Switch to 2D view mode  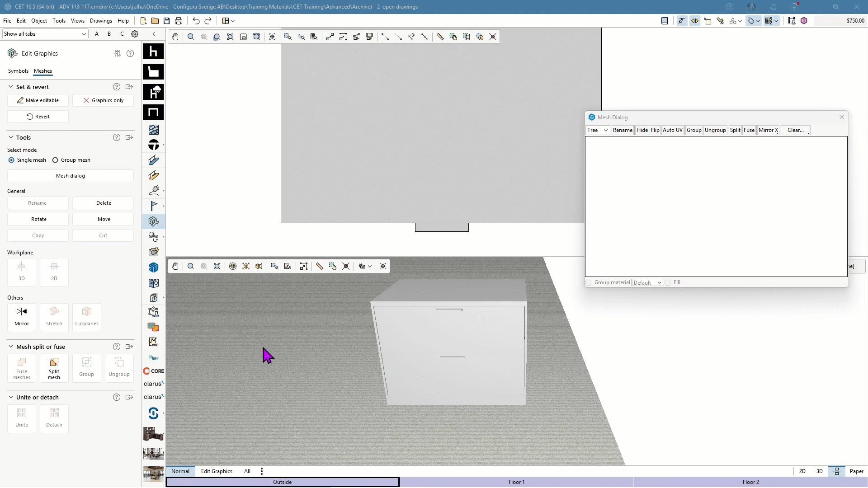click(x=802, y=471)
